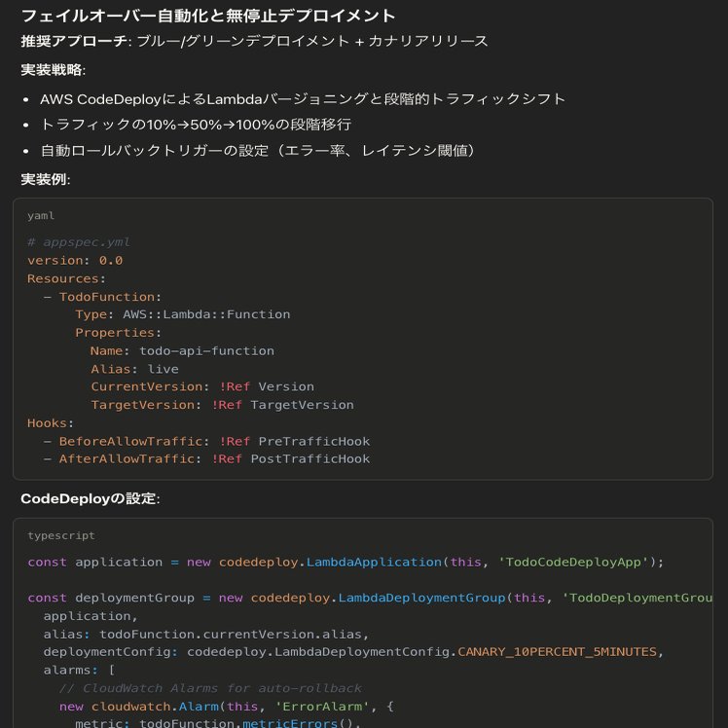
Task: Click the AfterAllowTraffic: !Ref PostTrafficHook line
Action: 206,458
